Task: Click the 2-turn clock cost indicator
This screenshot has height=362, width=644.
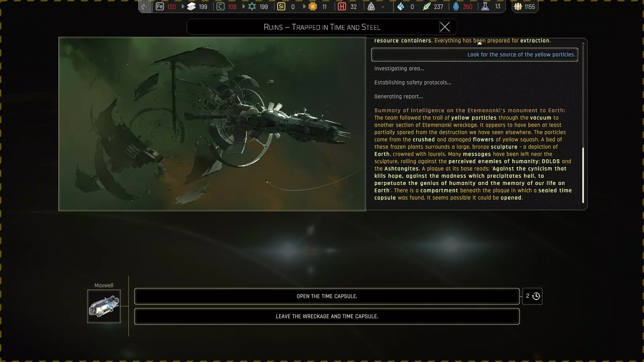Action: coord(532,296)
